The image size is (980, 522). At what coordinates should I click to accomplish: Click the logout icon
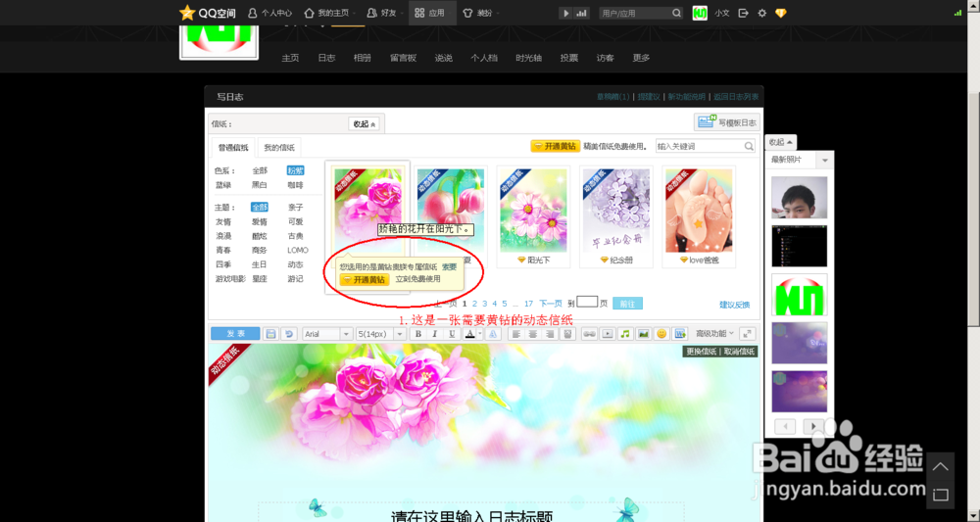pyautogui.click(x=743, y=13)
